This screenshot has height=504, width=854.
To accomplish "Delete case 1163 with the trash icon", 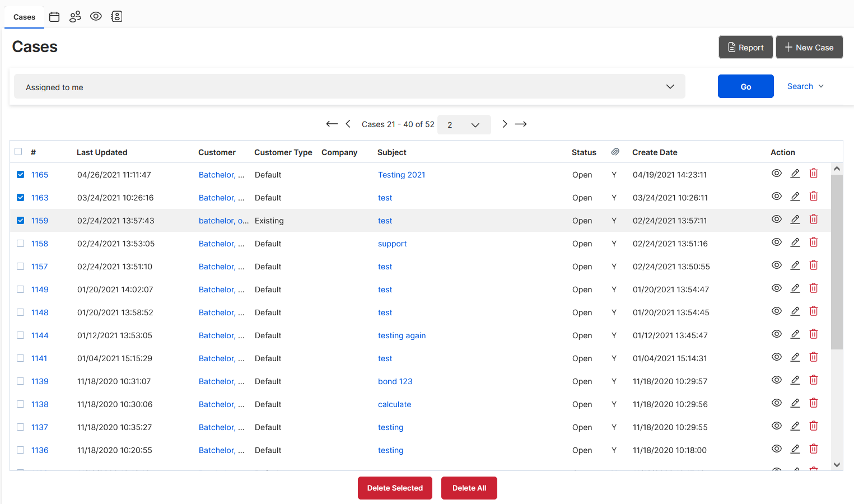I will point(814,197).
